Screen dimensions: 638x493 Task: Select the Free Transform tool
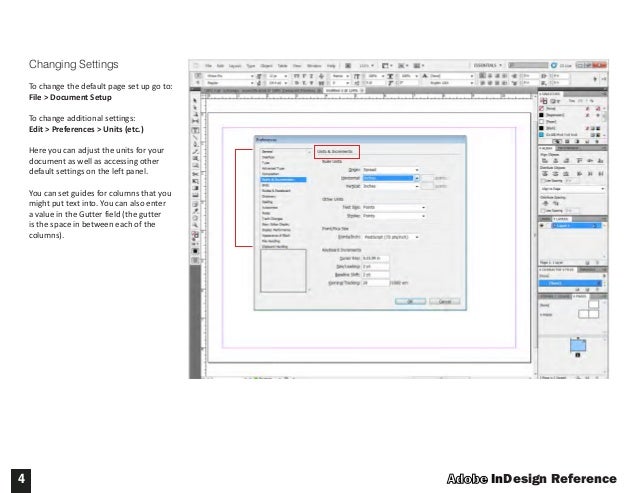195,181
